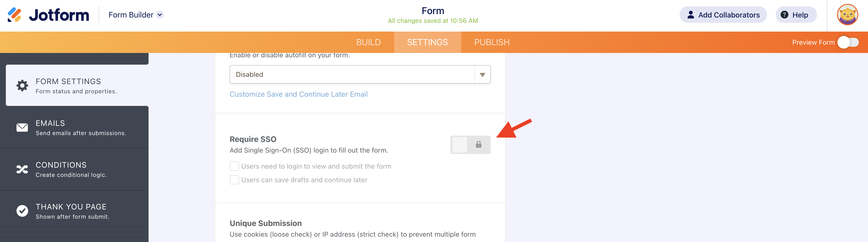Click the Add Collaborators button

[x=723, y=15]
